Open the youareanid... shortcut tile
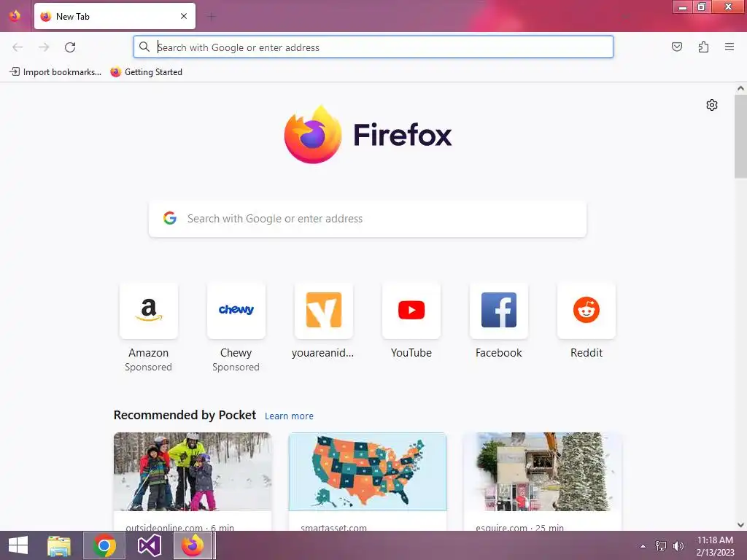The width and height of the screenshot is (747, 560). point(323,322)
